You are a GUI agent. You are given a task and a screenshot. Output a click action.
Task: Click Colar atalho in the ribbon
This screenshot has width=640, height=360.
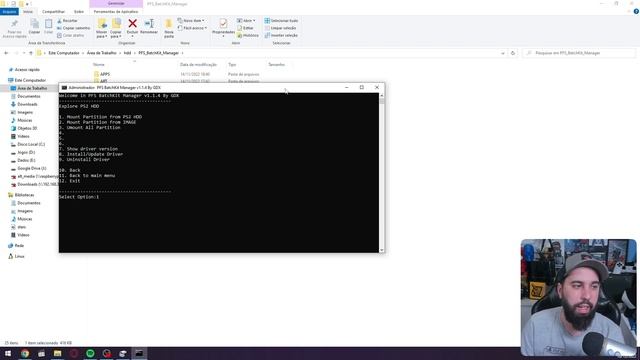pos(71,35)
